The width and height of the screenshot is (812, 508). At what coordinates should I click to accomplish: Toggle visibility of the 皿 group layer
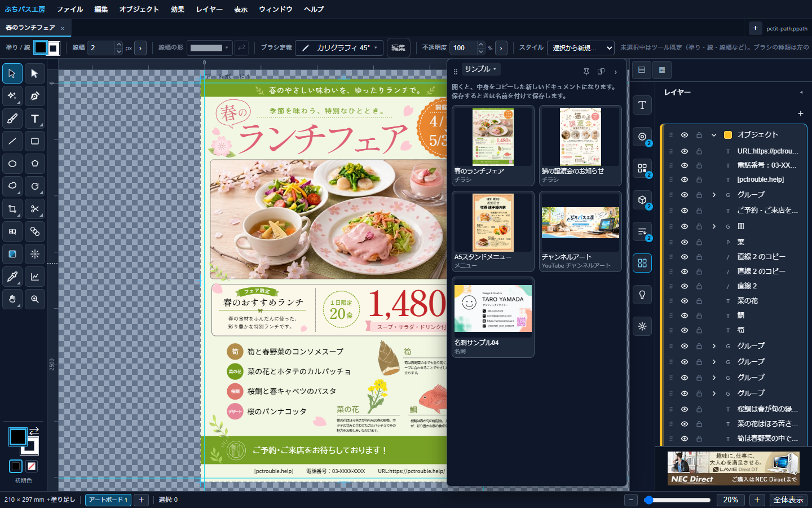(685, 226)
